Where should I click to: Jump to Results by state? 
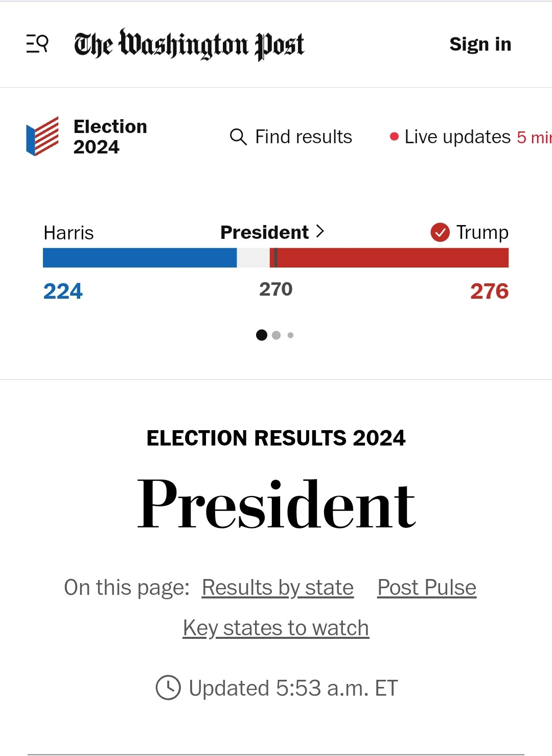pos(278,588)
